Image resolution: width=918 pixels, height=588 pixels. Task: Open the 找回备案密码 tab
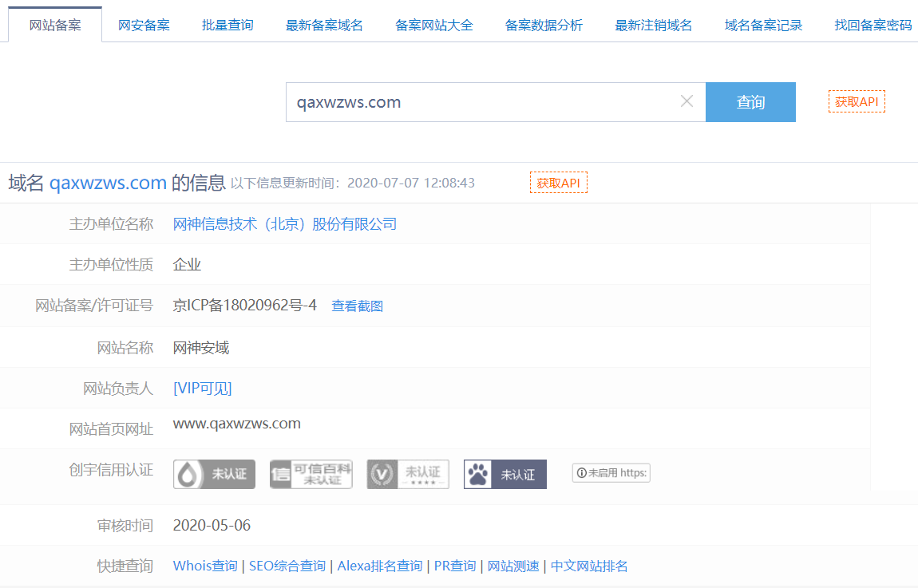(873, 26)
